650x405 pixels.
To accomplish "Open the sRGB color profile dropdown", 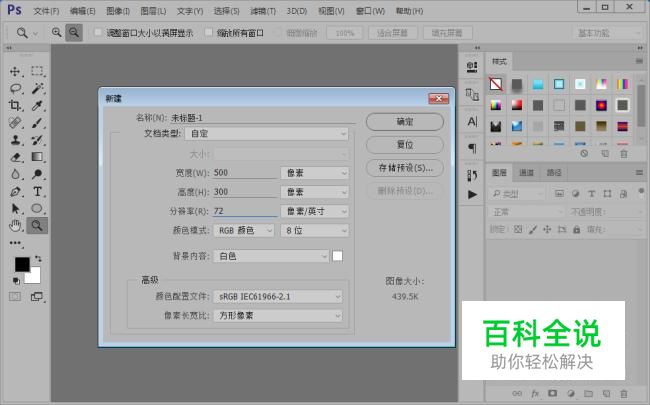I will tap(278, 296).
